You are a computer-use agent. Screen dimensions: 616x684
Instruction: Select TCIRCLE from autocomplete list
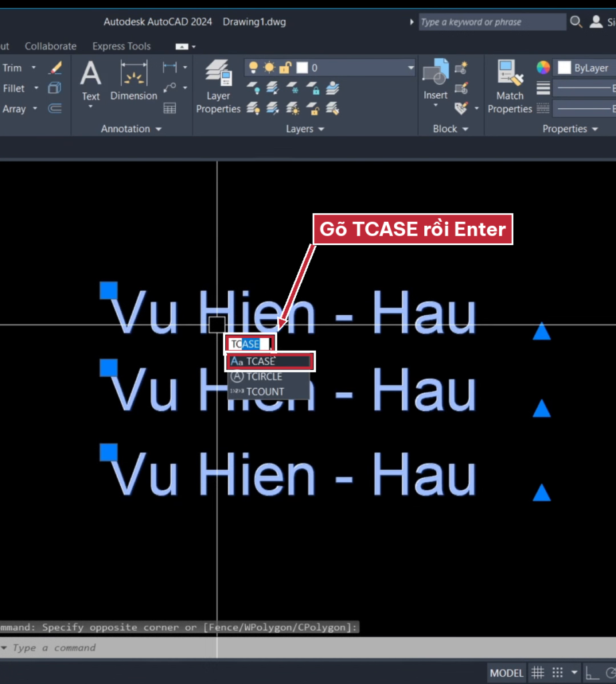(x=269, y=377)
